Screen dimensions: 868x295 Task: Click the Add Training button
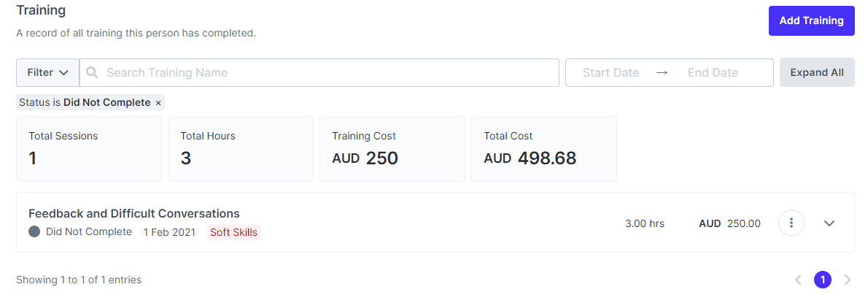[811, 20]
